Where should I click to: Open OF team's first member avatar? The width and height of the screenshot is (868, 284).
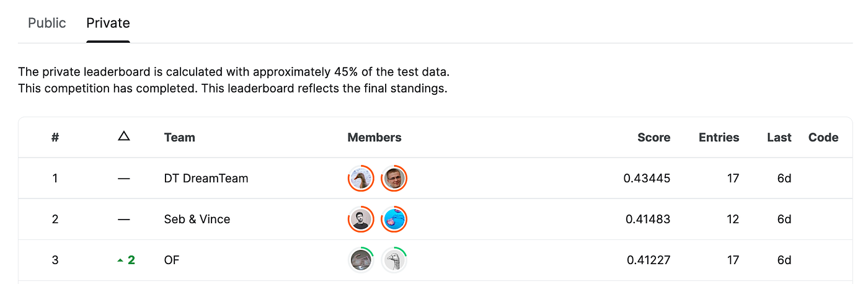click(360, 260)
